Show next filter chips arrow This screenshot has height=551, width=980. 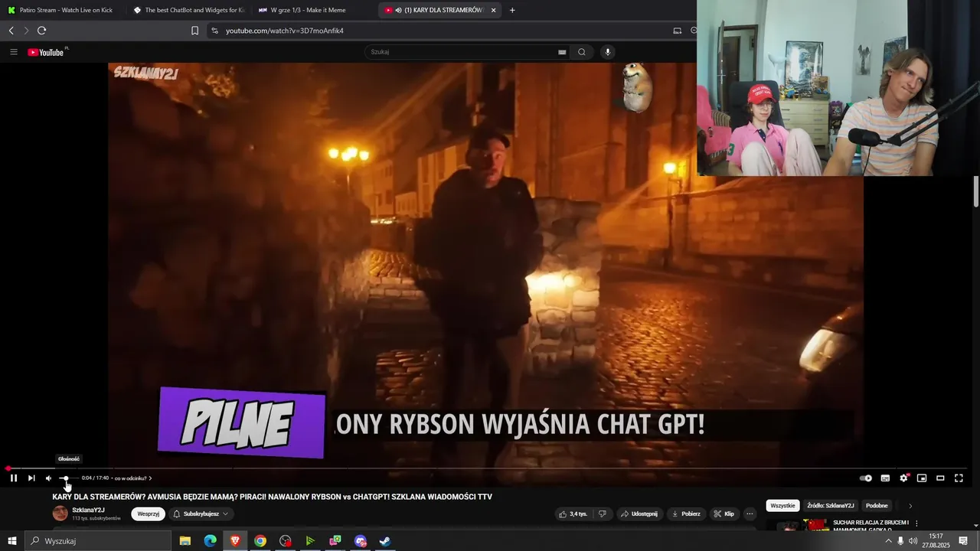910,506
